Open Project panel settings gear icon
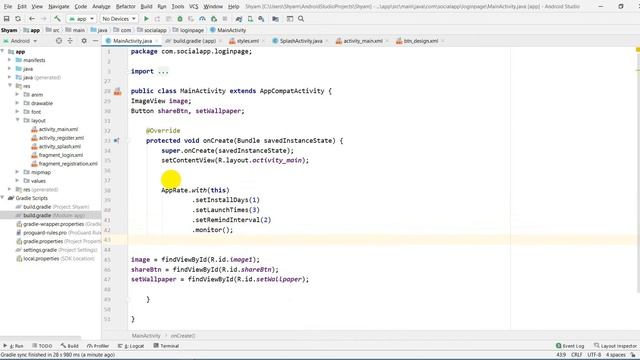Image resolution: width=640 pixels, height=360 pixels. pos(84,41)
